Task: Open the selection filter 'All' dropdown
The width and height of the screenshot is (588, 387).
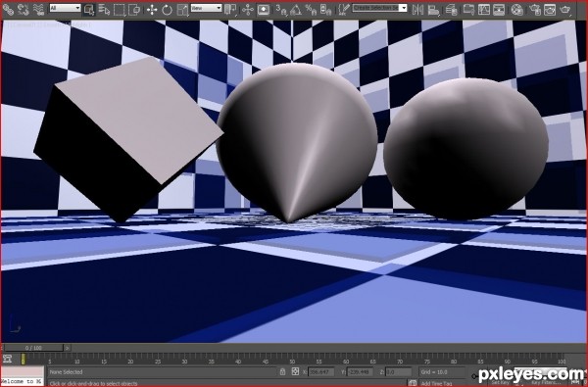Action: coord(66,8)
